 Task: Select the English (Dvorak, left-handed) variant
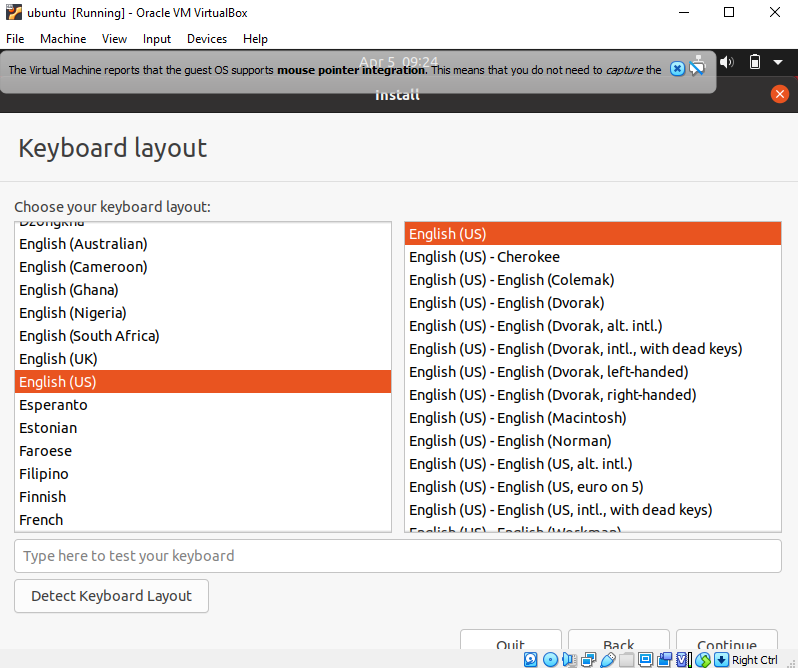pos(593,372)
